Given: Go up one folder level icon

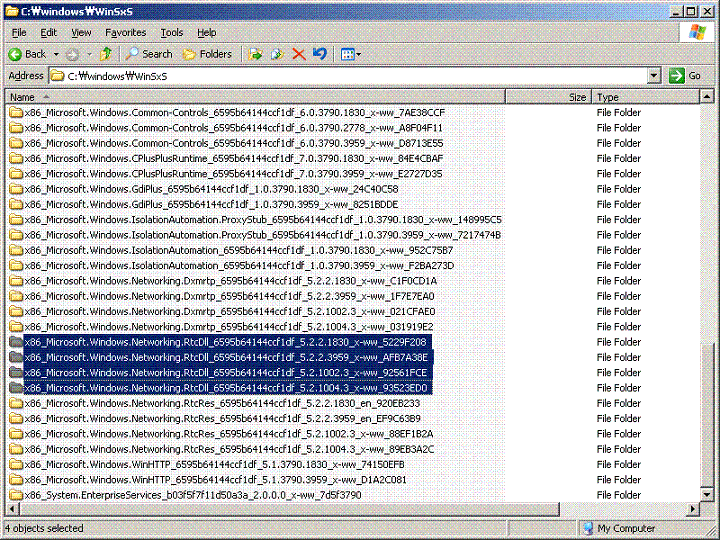Looking at the screenshot, I should (106, 54).
